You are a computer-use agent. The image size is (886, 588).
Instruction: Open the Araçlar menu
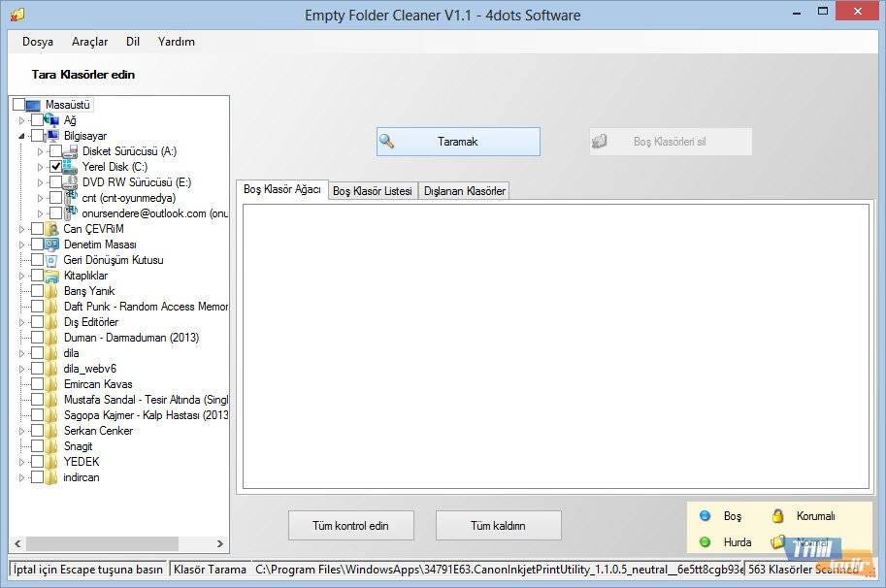pos(89,42)
